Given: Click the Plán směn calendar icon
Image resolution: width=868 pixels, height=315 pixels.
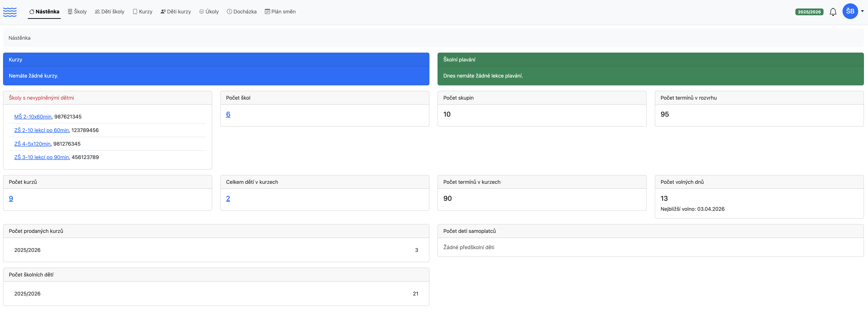Looking at the screenshot, I should 267,11.
